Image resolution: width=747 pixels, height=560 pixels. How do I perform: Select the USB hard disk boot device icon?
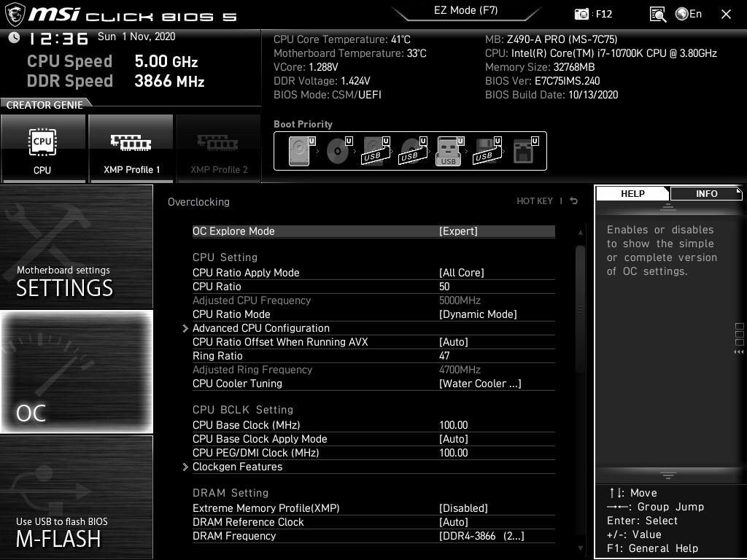376,151
